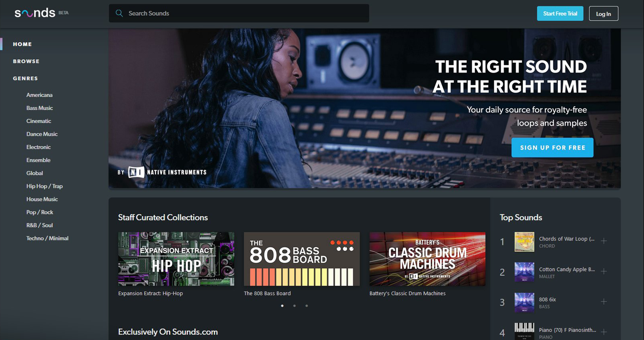The height and width of the screenshot is (340, 644).
Task: Select Hip Hop / Trap genre
Action: click(x=44, y=186)
